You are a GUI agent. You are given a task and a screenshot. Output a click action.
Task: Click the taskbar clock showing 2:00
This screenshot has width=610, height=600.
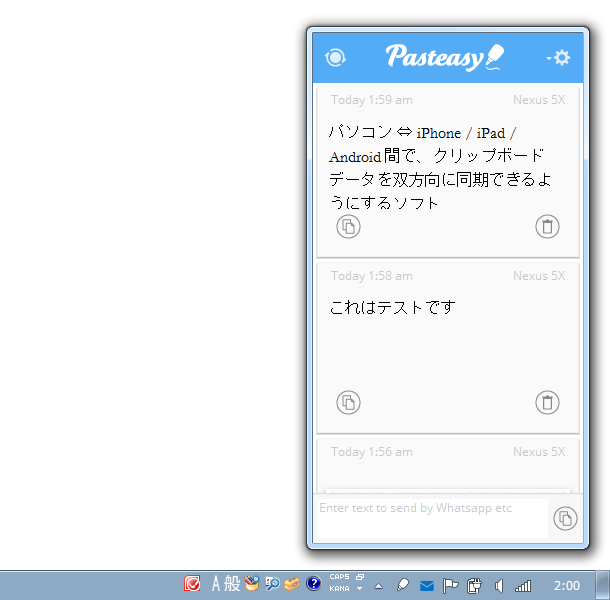point(567,585)
